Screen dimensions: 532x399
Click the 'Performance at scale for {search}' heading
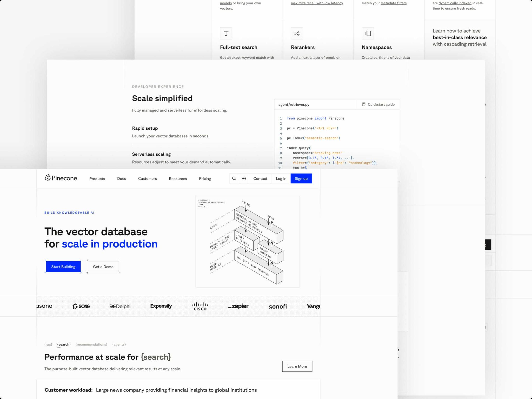[108, 357]
